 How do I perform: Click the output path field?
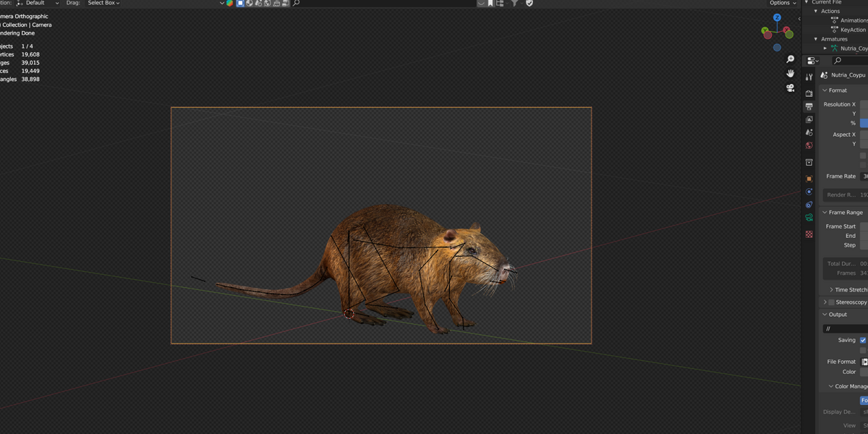[846, 329]
